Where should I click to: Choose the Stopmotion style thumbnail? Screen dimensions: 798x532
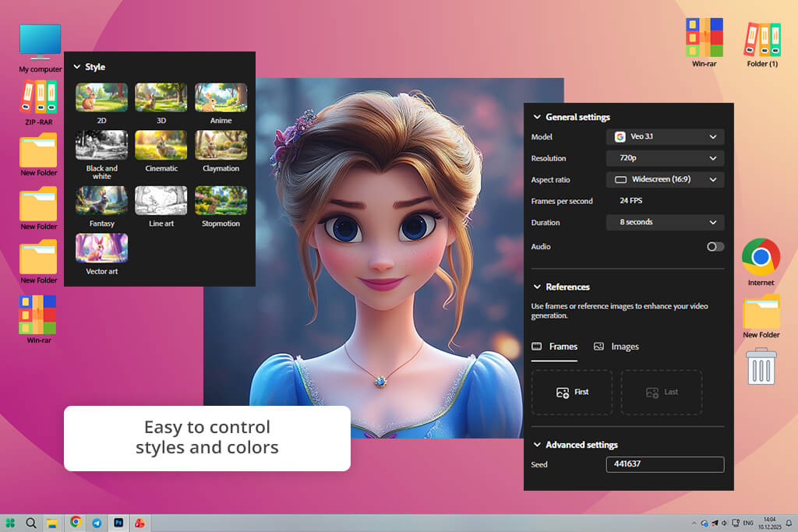tap(221, 200)
